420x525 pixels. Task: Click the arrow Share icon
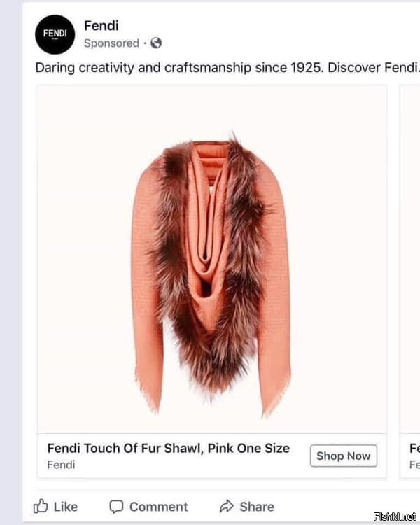coord(226,506)
